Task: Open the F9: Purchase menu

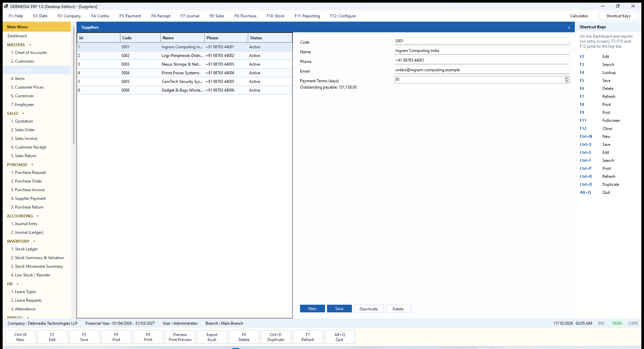Action: coord(245,16)
